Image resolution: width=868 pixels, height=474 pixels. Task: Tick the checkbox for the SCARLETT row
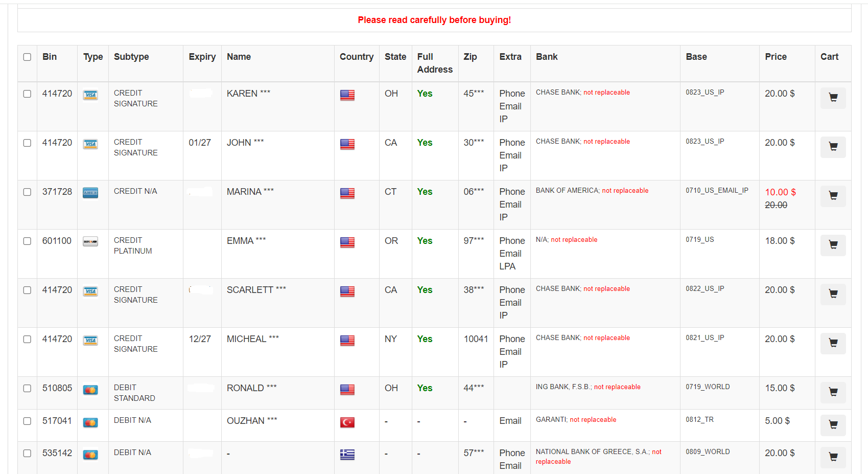[27, 290]
